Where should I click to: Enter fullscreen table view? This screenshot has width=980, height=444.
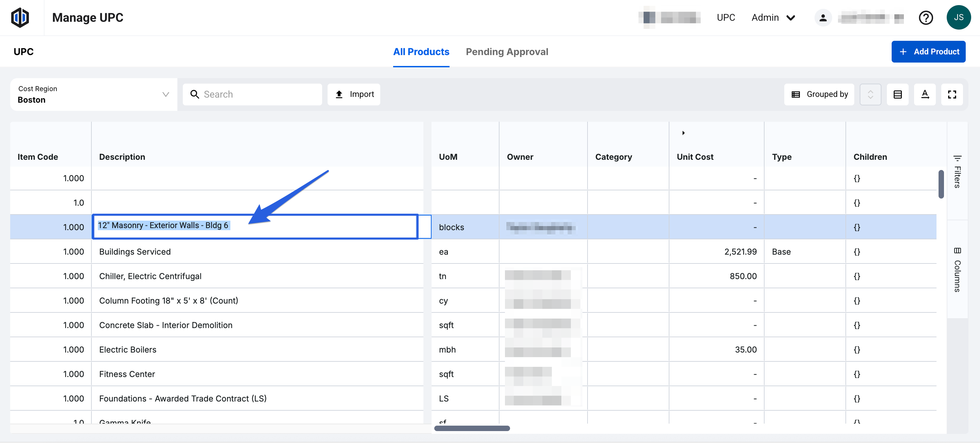coord(952,95)
